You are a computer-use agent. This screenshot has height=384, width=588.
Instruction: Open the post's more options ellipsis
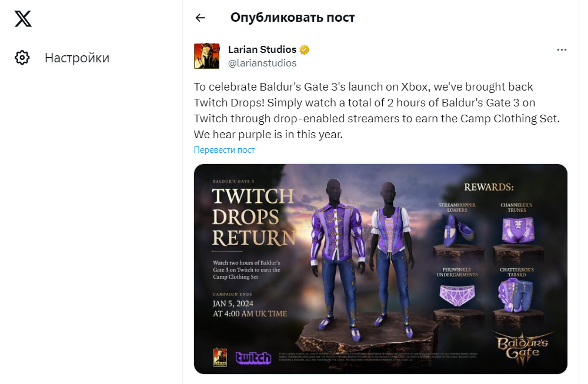[x=562, y=50]
